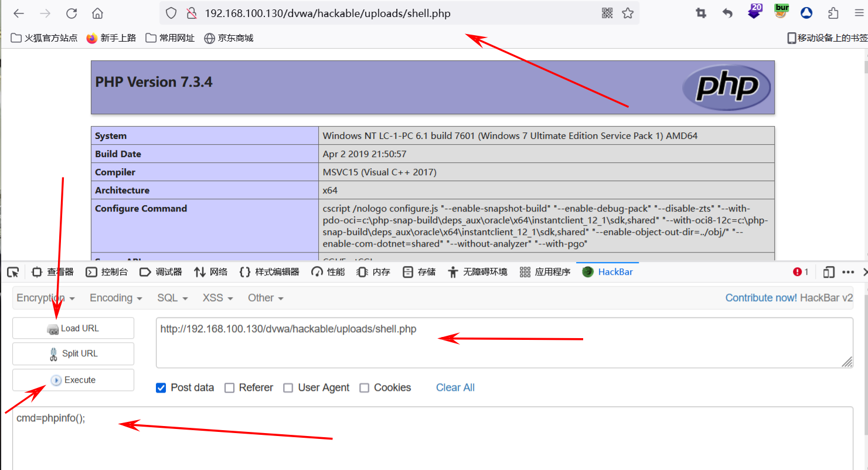
Task: Click the red error count indicator
Action: pos(801,272)
